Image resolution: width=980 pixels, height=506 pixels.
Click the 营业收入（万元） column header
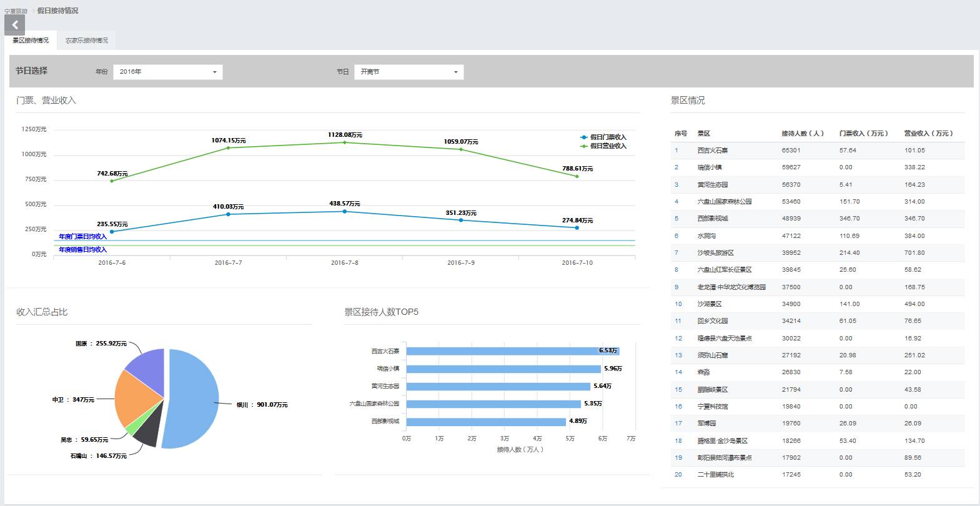click(929, 134)
